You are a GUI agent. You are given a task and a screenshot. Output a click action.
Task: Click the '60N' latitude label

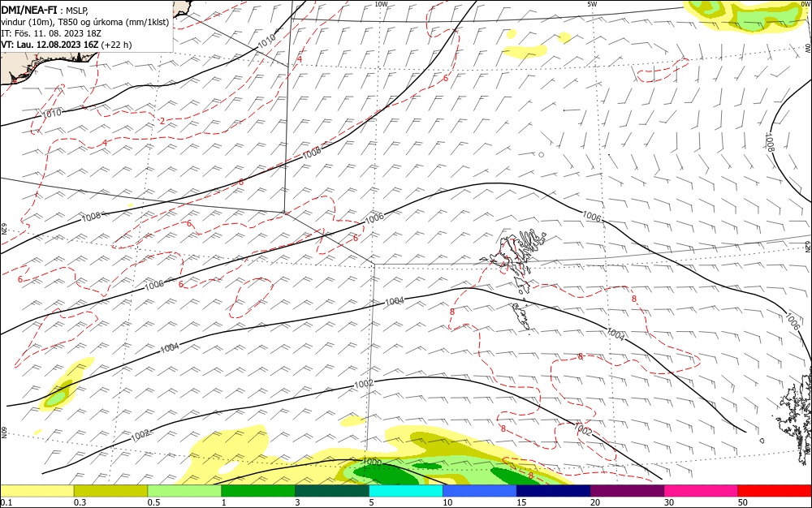coord(3,433)
